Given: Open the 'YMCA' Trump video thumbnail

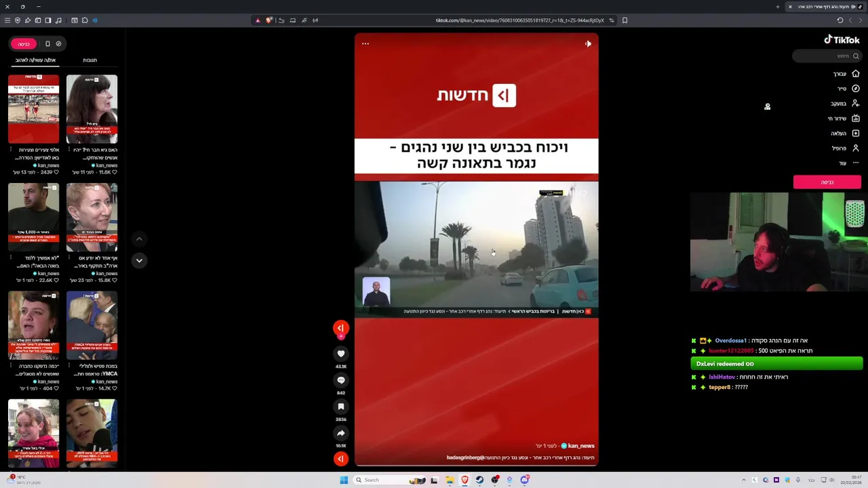Looking at the screenshot, I should (92, 325).
